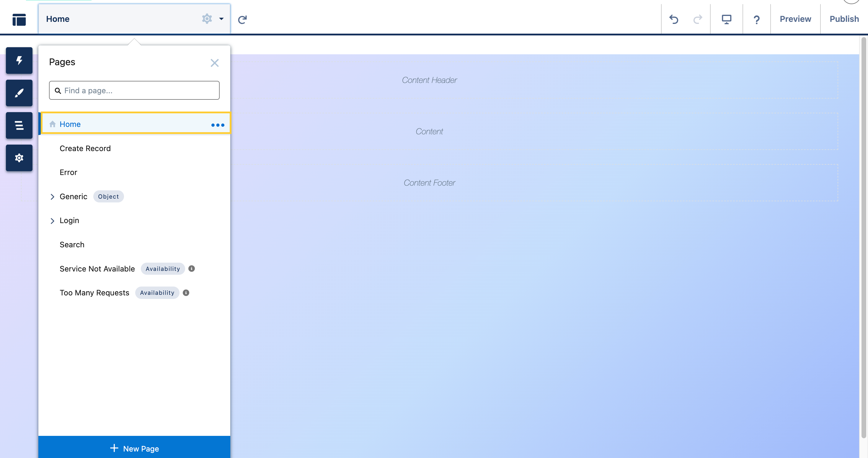Open the Theme brush panel
This screenshot has height=458, width=868.
[x=19, y=93]
